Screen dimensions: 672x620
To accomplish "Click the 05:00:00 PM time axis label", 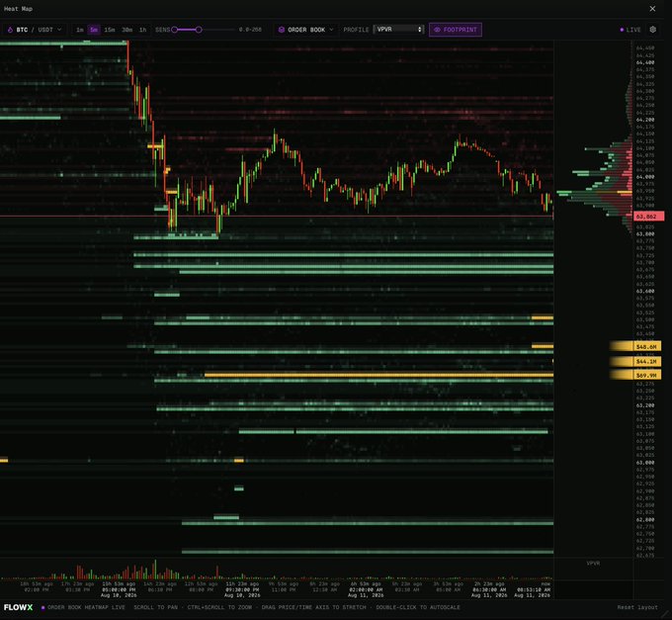I will pos(119,589).
